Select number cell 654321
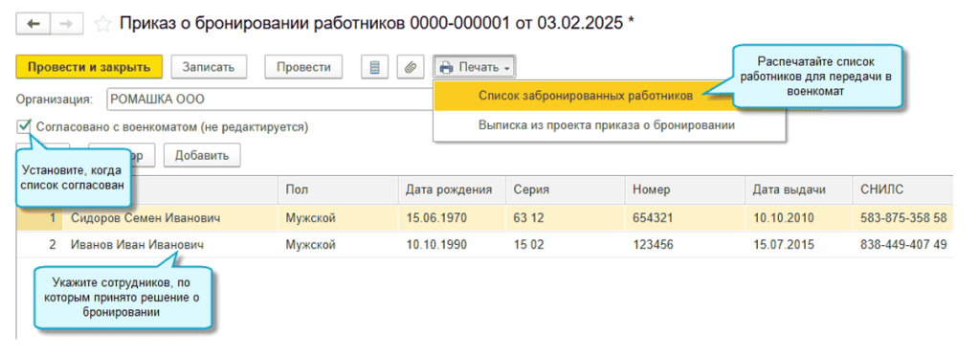The image size is (980, 357). click(684, 218)
